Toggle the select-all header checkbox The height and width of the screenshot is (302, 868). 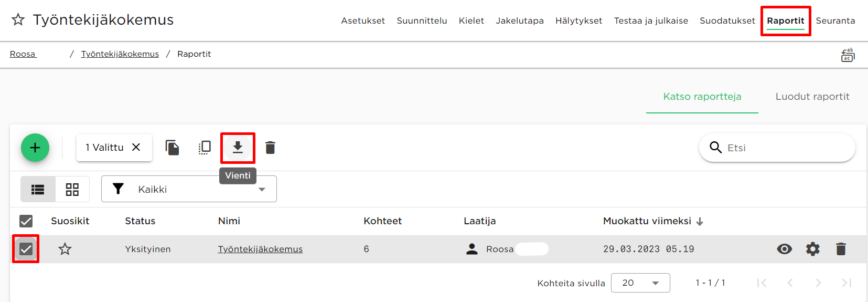click(x=26, y=221)
